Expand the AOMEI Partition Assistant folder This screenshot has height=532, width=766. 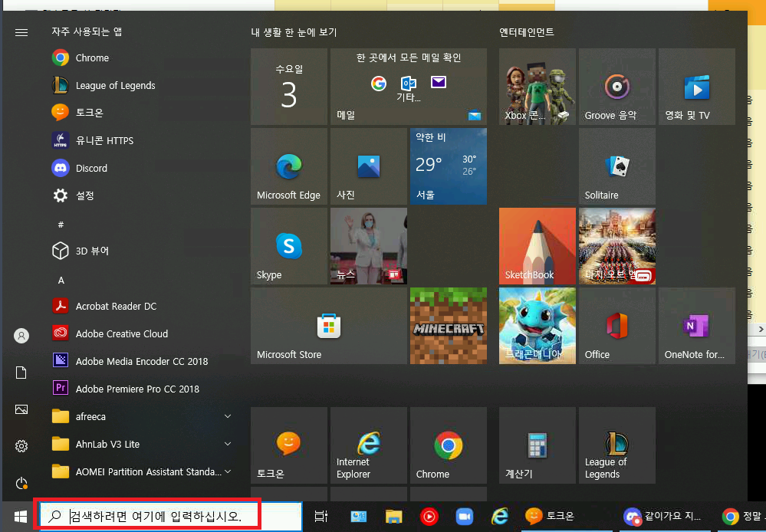click(142, 472)
